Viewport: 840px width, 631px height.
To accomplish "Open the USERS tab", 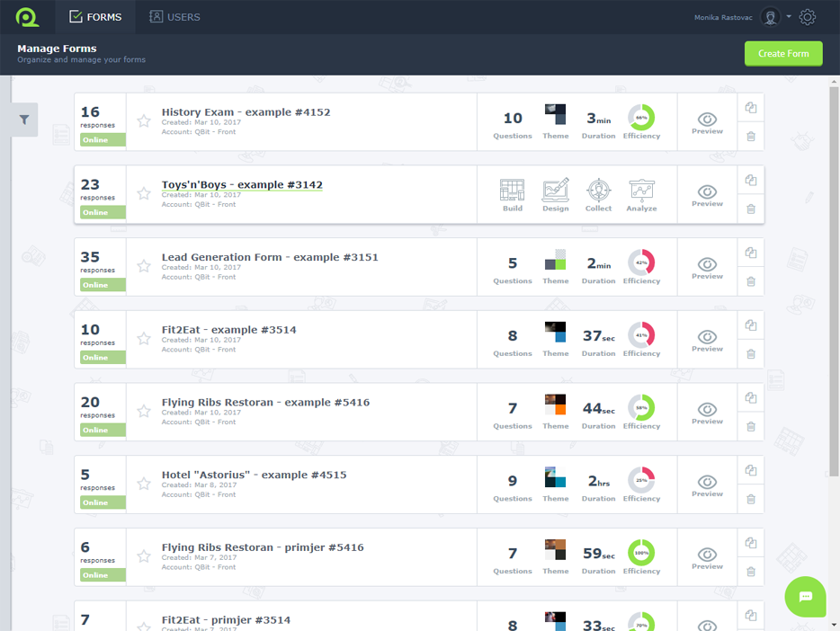I will pyautogui.click(x=174, y=16).
